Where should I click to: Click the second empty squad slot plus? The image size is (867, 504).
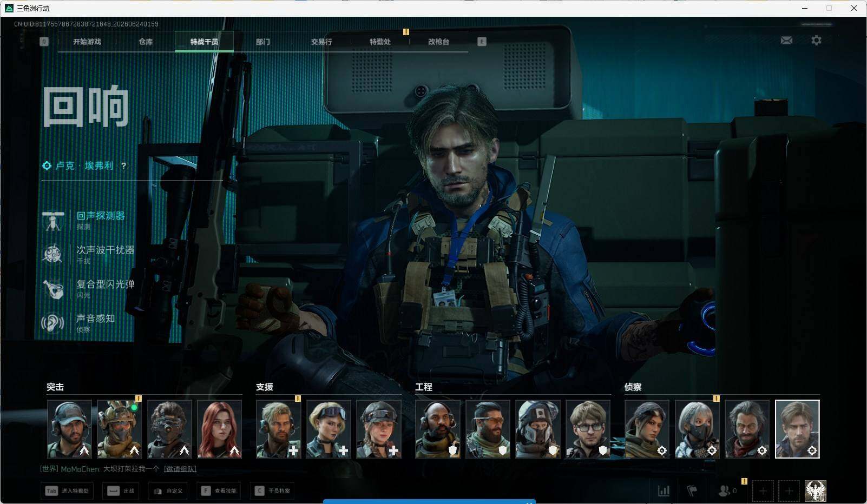click(x=789, y=491)
